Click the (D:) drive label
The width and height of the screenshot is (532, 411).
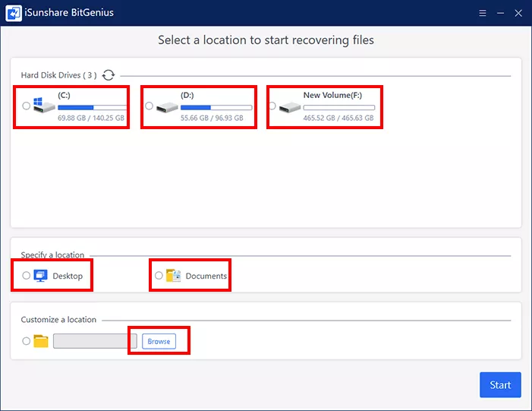(x=187, y=95)
